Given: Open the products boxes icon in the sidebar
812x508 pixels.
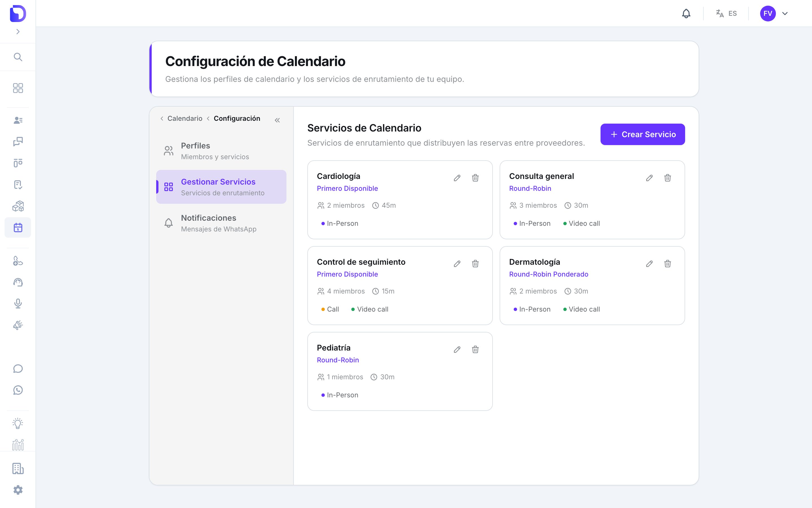Looking at the screenshot, I should tap(18, 206).
